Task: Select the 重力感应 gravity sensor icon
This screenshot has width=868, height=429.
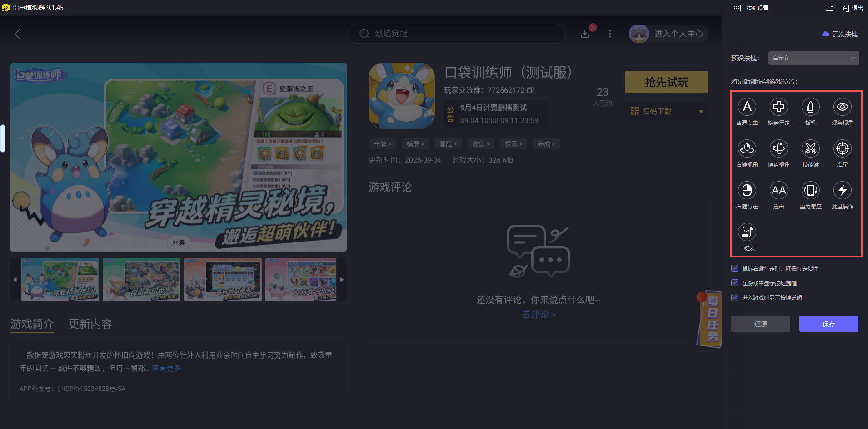Action: (810, 190)
